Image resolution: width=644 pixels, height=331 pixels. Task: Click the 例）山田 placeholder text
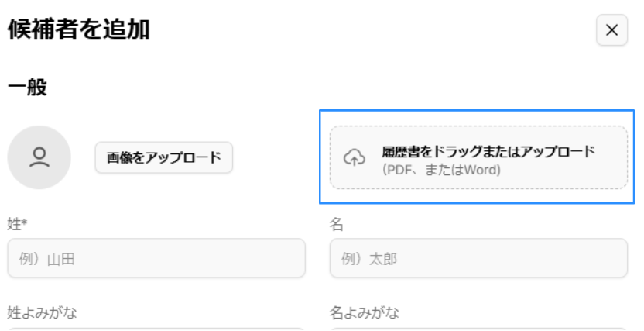47,259
